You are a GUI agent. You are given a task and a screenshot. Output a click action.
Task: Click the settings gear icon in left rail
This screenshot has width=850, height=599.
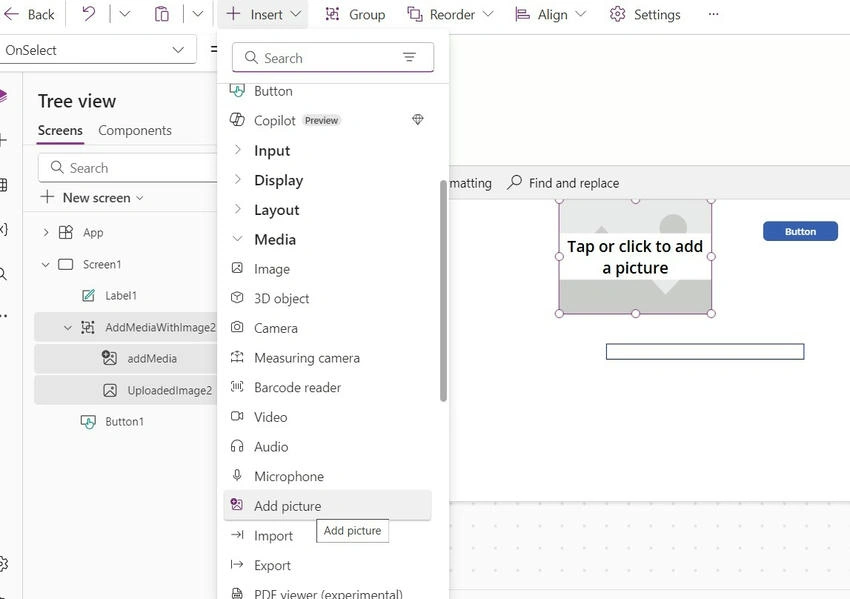click(x=3, y=564)
